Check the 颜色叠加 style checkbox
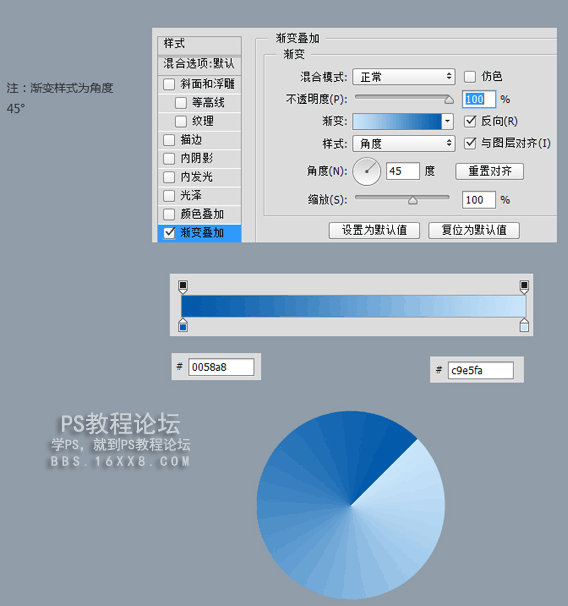The height and width of the screenshot is (606, 568). point(169,214)
